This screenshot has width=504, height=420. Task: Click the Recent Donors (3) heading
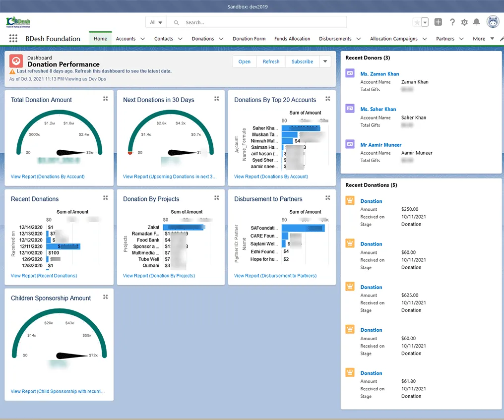pyautogui.click(x=368, y=58)
